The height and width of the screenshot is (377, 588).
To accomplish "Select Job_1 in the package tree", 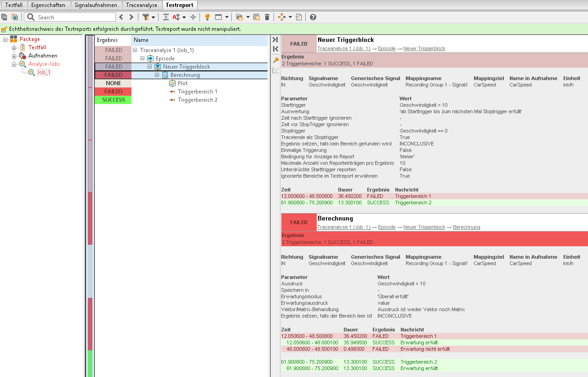I will (44, 72).
